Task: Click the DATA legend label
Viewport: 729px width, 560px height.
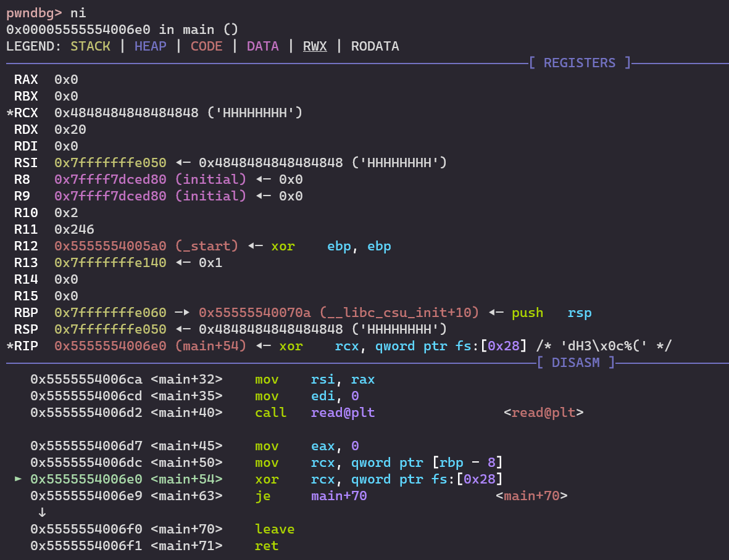Action: pos(263,46)
